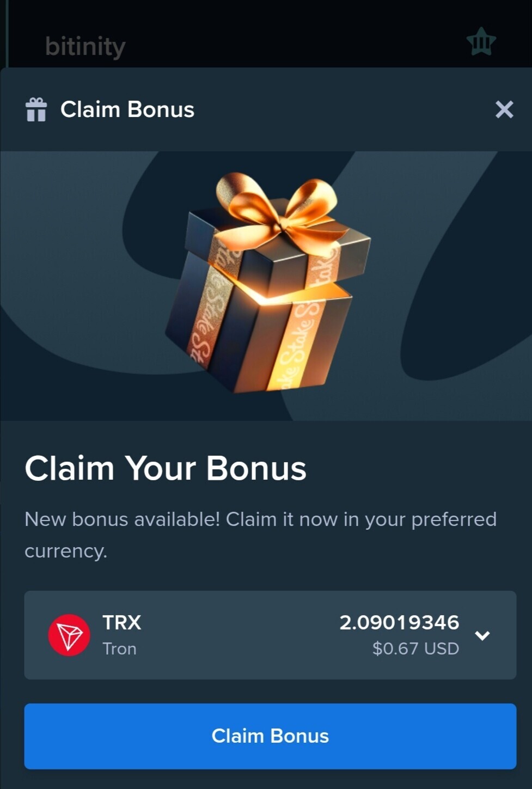Tap the glowing gift box illustration
Viewport: 532px width, 789px height.
[267, 283]
